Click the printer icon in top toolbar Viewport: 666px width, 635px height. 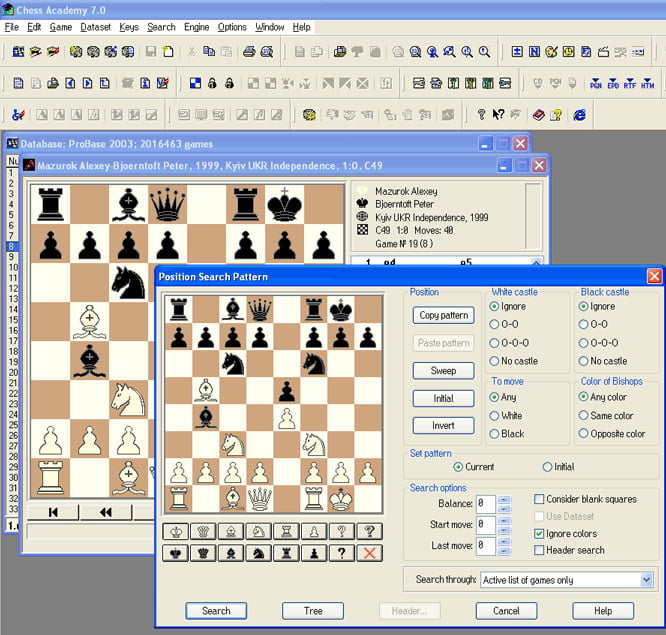coord(249,52)
